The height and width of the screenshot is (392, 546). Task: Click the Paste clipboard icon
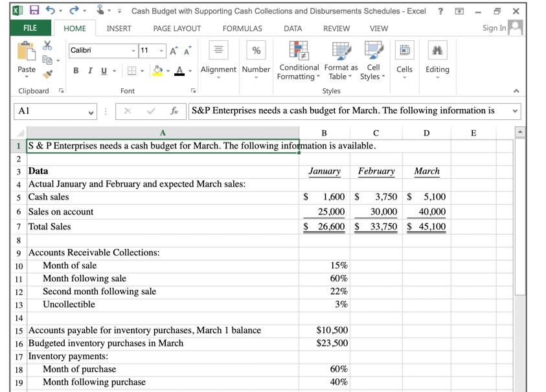pos(26,52)
